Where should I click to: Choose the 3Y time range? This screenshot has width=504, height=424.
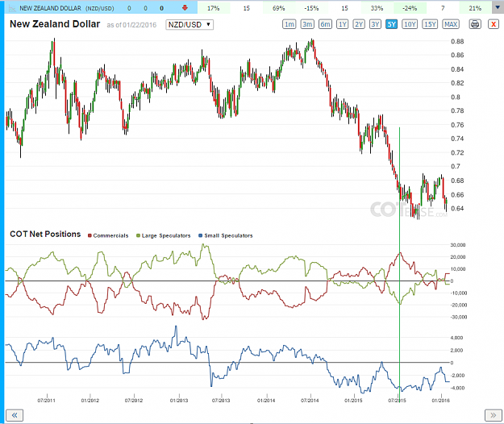pos(375,24)
